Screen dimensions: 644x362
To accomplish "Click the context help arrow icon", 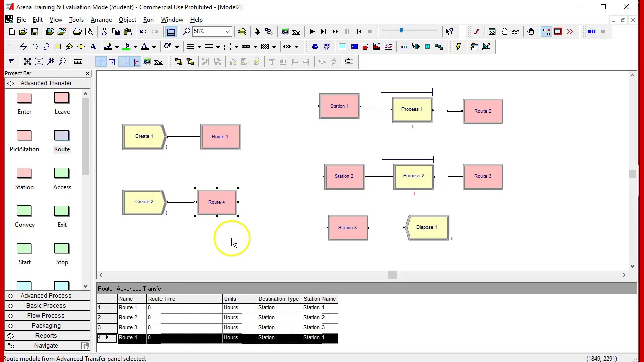I will [449, 32].
